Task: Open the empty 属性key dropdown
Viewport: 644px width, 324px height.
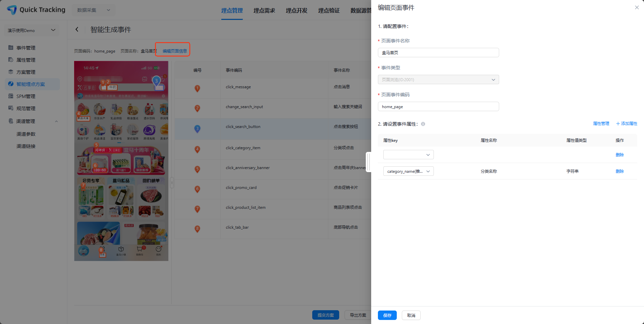Action: tap(408, 155)
